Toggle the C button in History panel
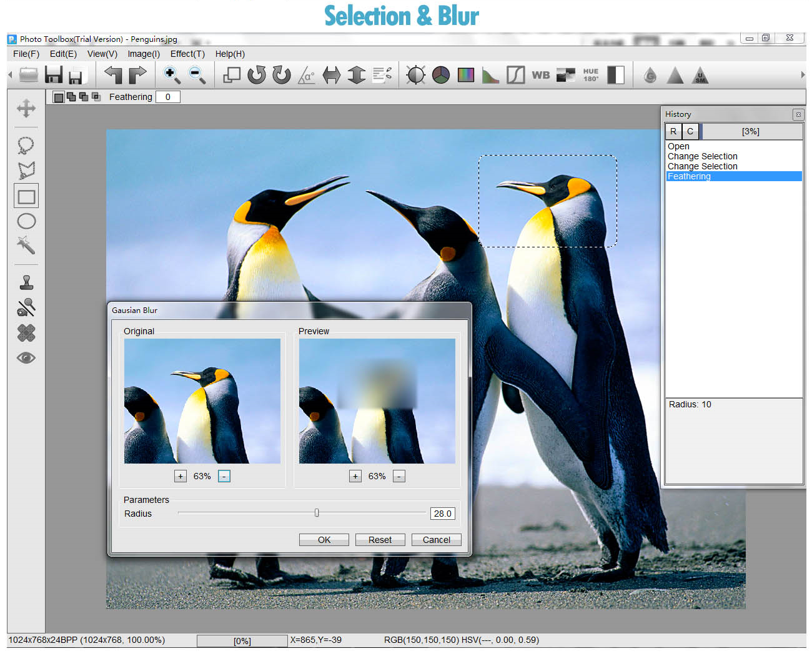This screenshot has height=656, width=812. tap(690, 131)
